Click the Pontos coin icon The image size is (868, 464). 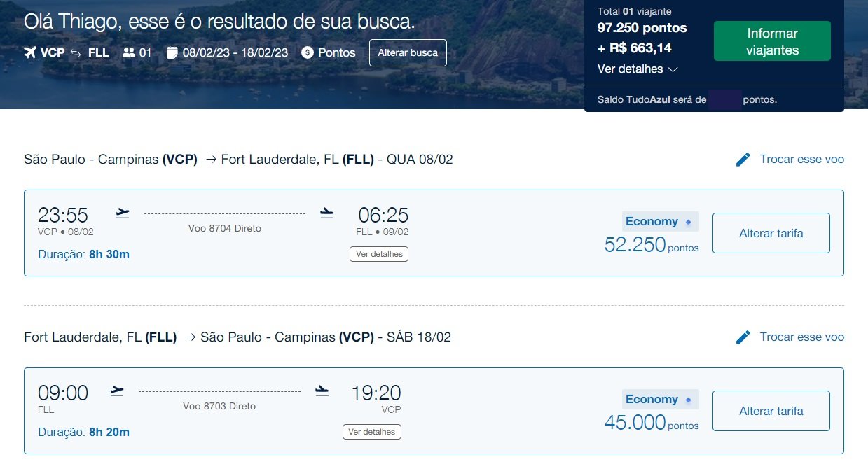(x=307, y=52)
